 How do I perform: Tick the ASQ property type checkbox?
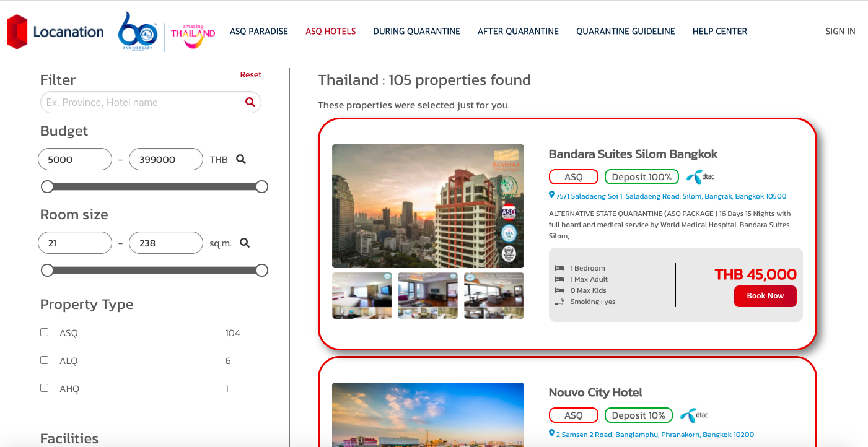coord(44,332)
